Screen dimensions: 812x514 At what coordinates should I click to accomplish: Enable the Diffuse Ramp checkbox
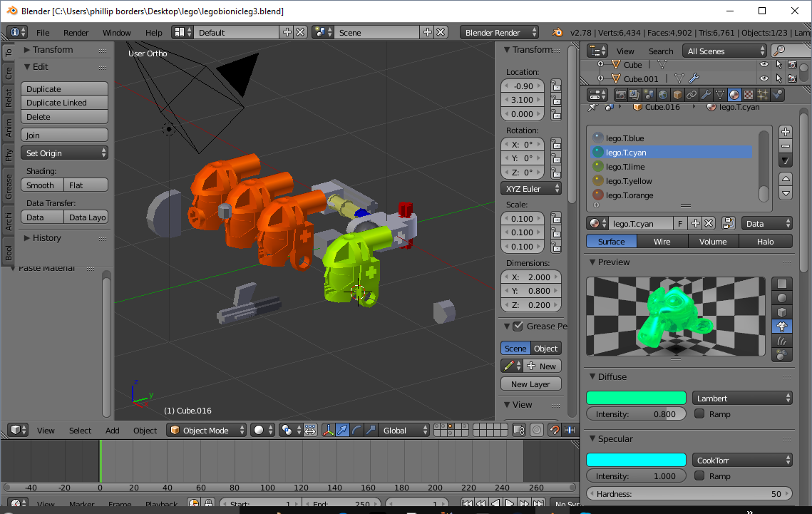(699, 414)
